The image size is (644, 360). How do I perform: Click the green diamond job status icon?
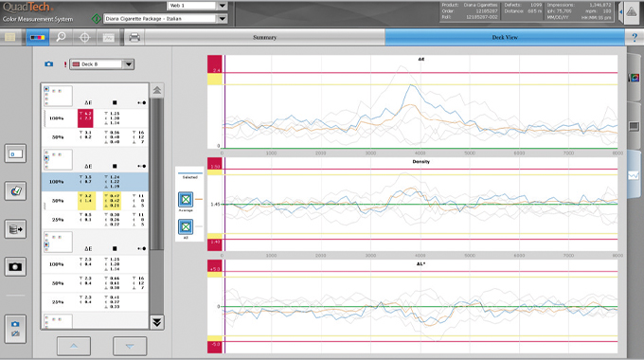[96, 19]
